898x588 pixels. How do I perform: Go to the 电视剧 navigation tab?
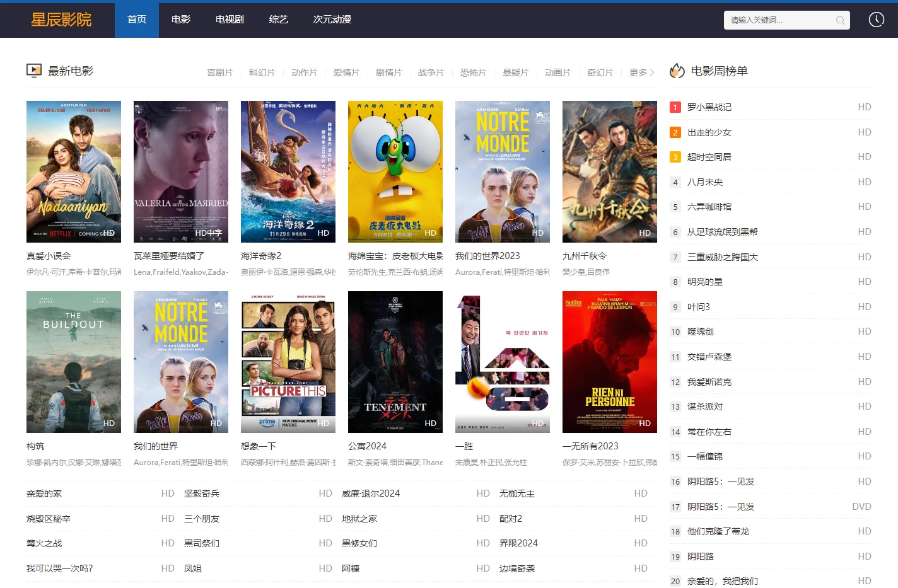click(x=230, y=20)
